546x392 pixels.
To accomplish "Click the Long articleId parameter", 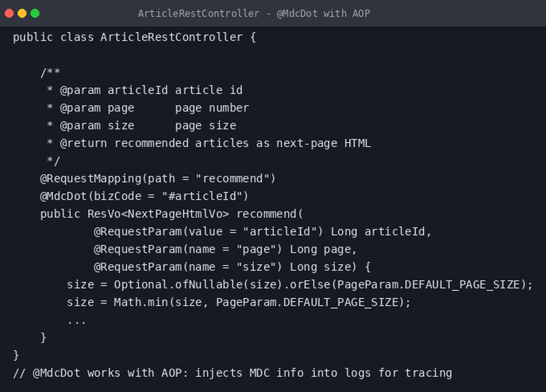I will tap(377, 232).
